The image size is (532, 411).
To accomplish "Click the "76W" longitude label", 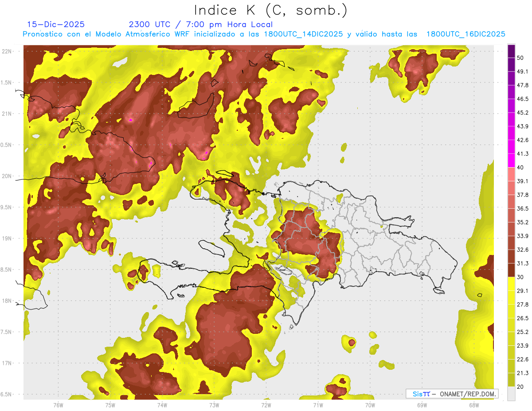I will click(58, 405).
